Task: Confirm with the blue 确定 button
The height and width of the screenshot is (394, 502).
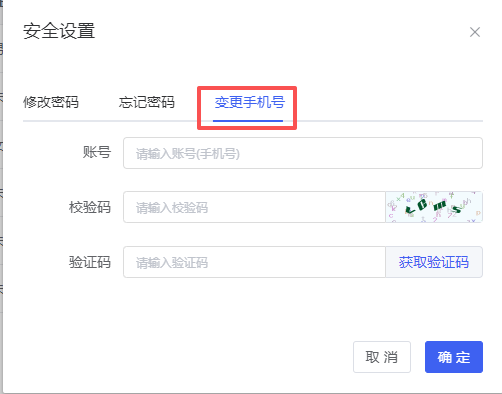Action: (454, 357)
